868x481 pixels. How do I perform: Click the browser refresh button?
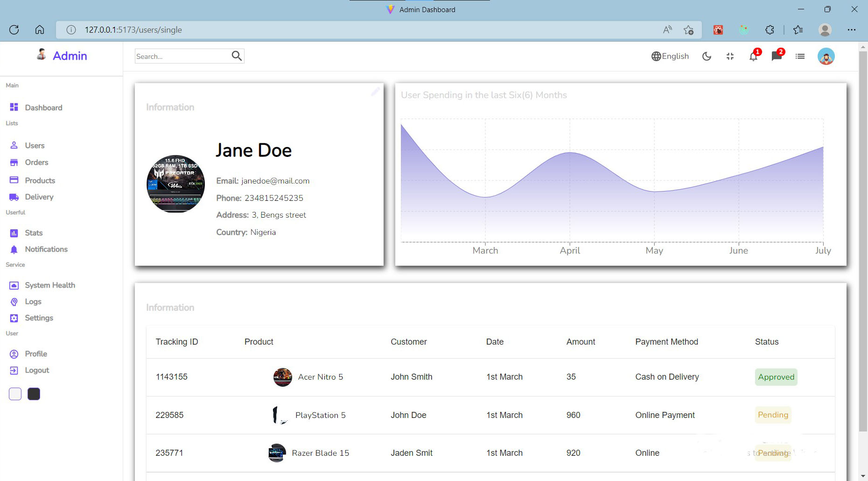(14, 30)
